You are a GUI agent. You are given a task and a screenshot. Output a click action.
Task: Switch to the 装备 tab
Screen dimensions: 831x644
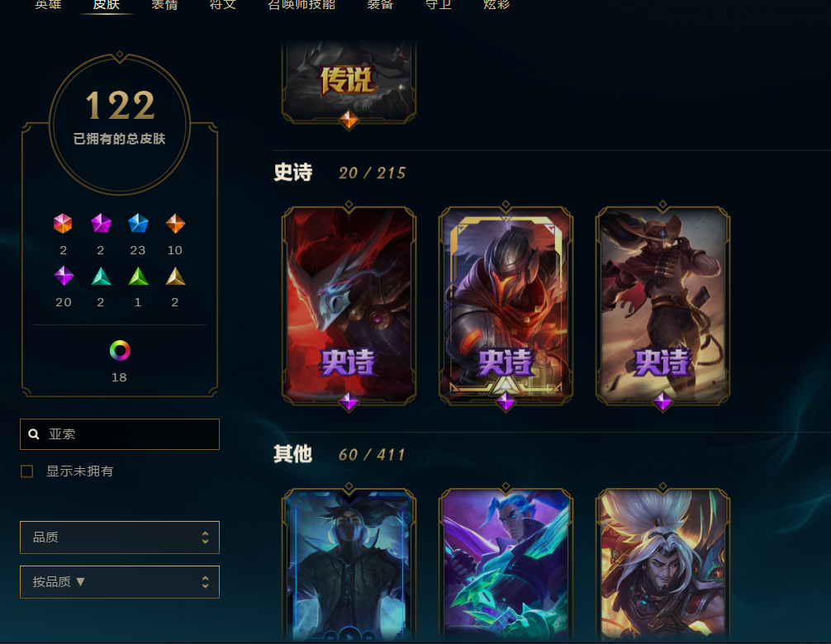point(380,5)
